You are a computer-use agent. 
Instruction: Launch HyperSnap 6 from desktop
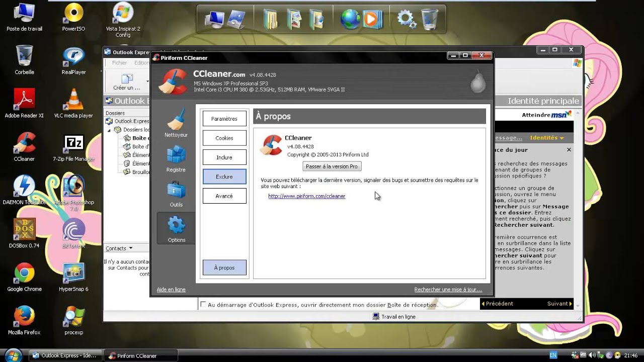(73, 277)
